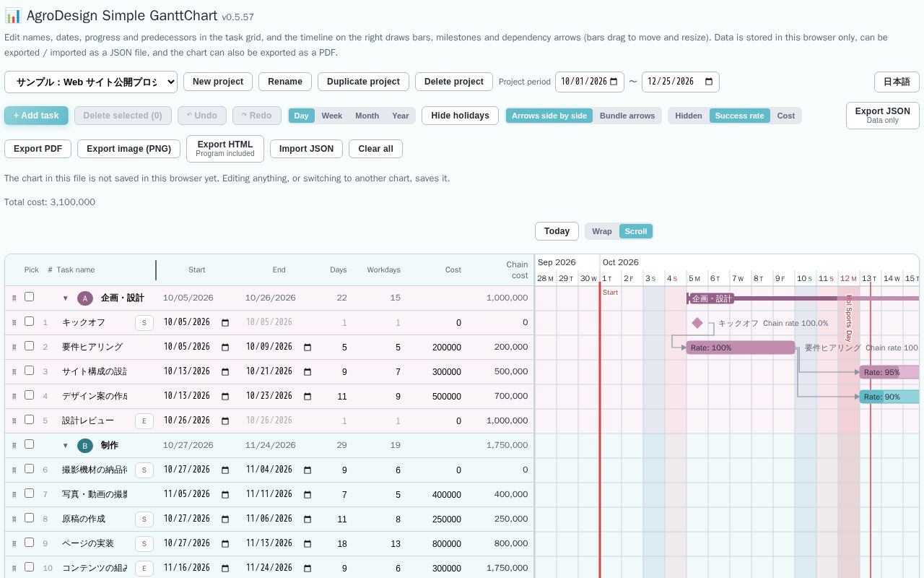Switch the timeline scale to Month

[x=367, y=116]
